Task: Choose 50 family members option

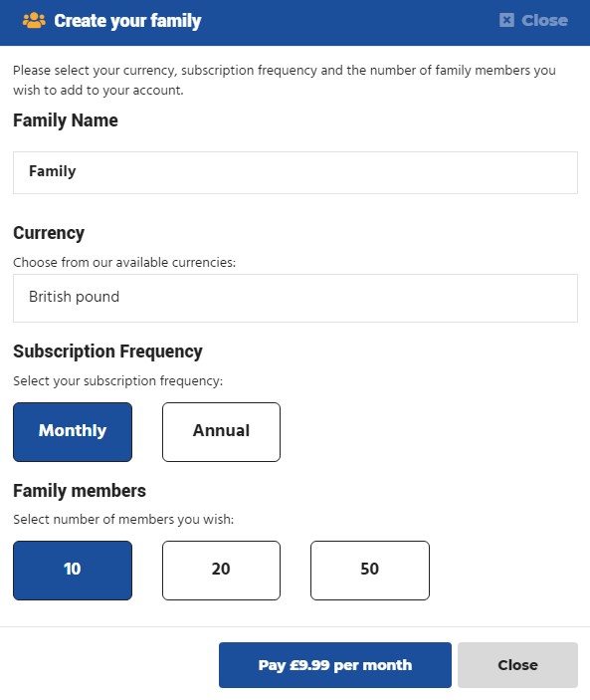Action: tap(370, 571)
